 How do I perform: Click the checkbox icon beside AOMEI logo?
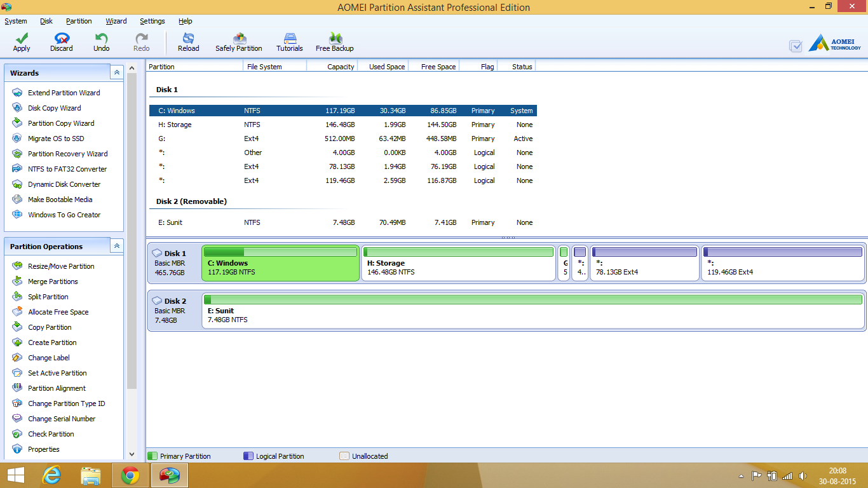(x=795, y=46)
